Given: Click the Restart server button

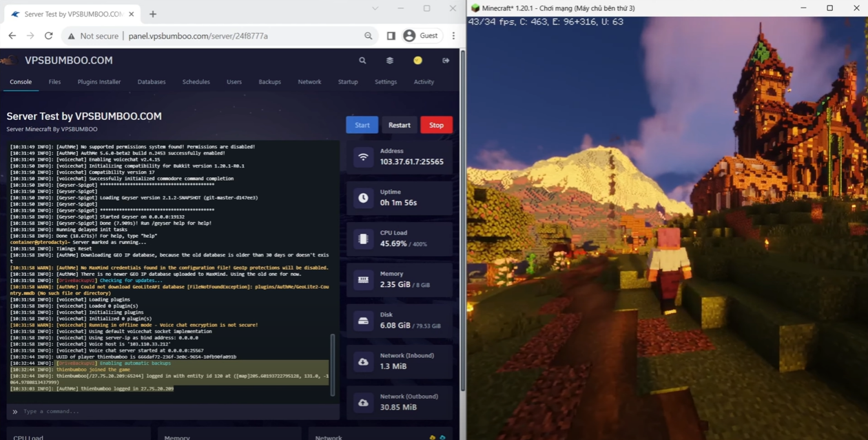Looking at the screenshot, I should click(x=400, y=125).
